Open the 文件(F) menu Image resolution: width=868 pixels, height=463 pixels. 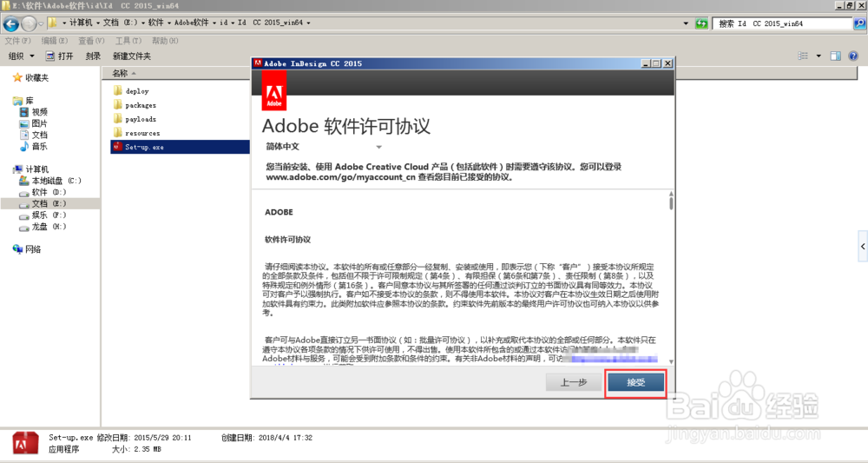pyautogui.click(x=17, y=41)
